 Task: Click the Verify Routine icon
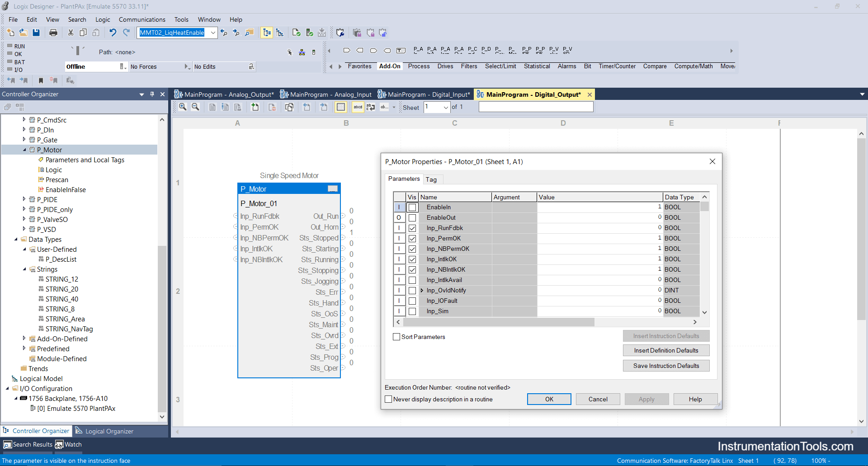[x=296, y=33]
